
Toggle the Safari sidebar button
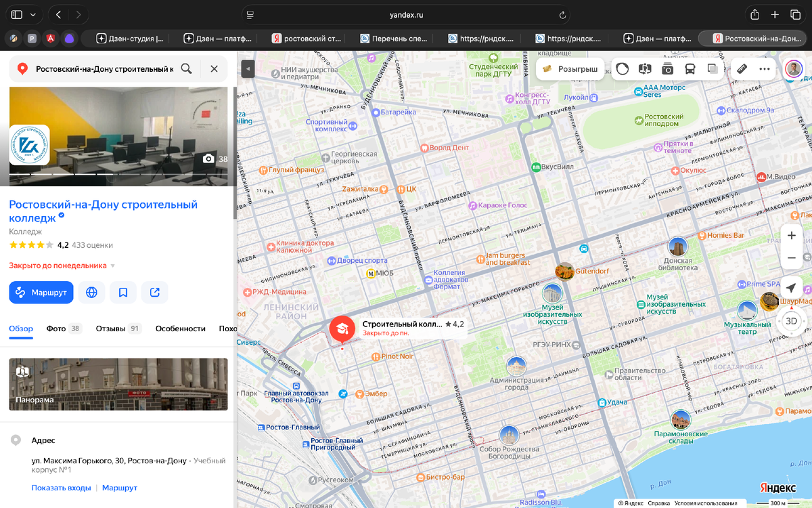[x=17, y=14]
